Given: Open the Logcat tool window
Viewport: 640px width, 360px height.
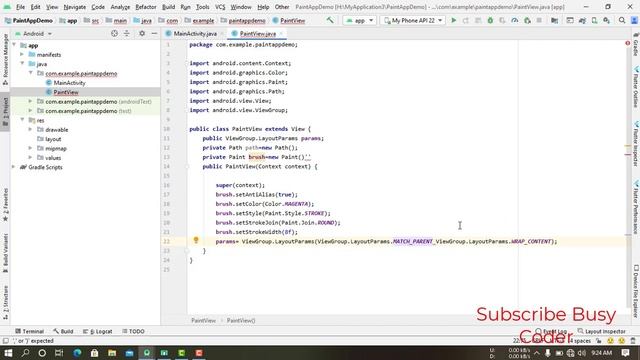Looking at the screenshot, I should pyautogui.click(x=98, y=331).
